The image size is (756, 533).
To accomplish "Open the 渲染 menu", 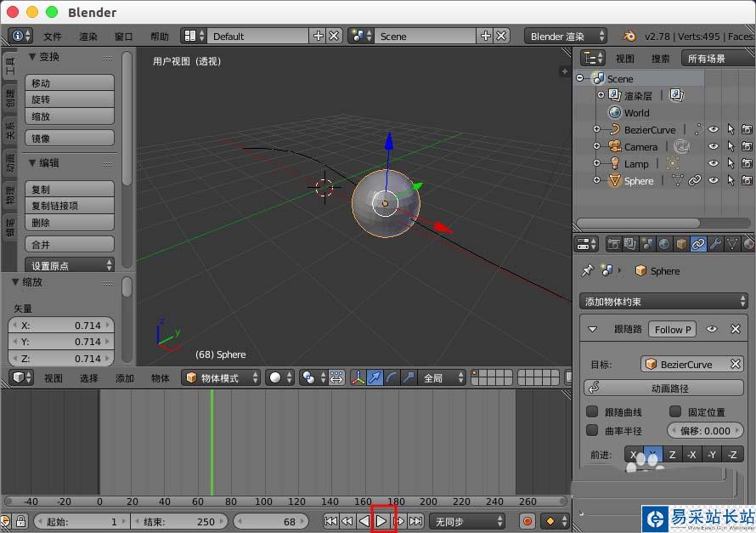I will [88, 37].
